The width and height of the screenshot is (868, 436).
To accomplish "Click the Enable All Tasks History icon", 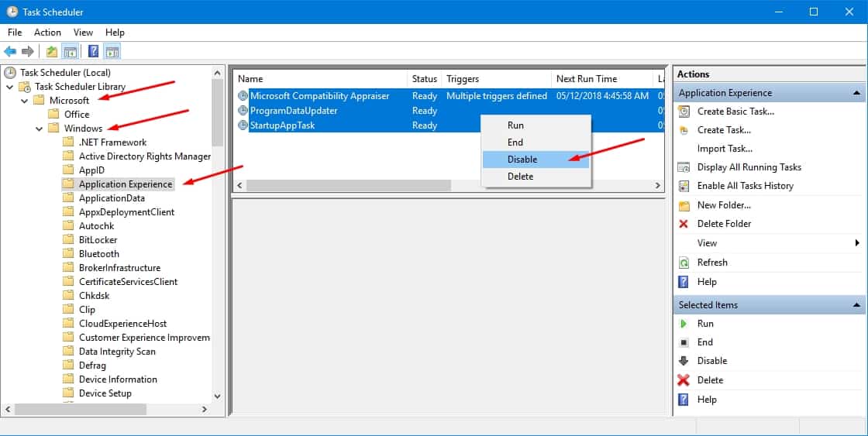I will click(x=684, y=186).
